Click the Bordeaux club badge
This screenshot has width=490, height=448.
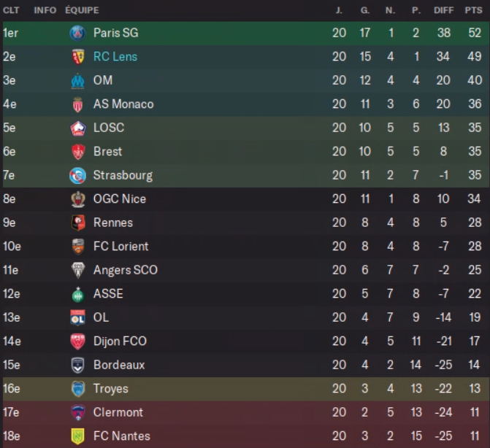(x=77, y=365)
